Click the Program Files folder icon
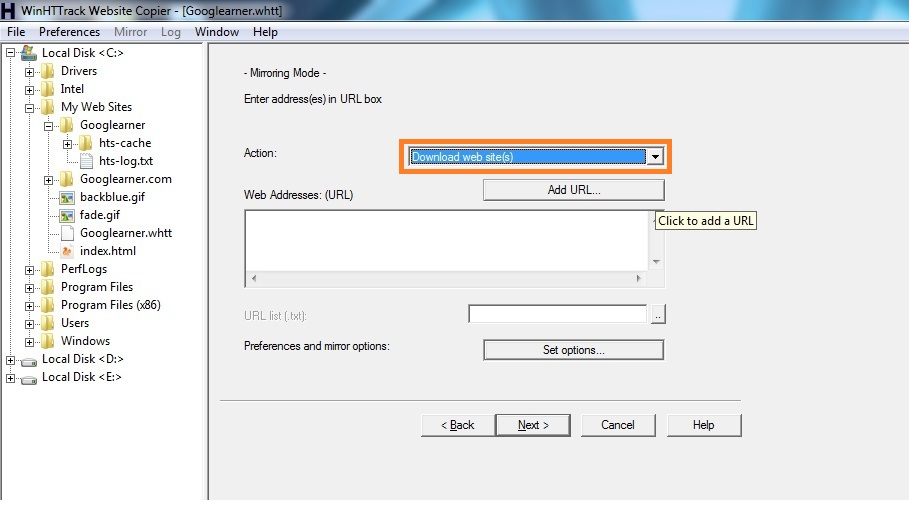 coord(48,287)
